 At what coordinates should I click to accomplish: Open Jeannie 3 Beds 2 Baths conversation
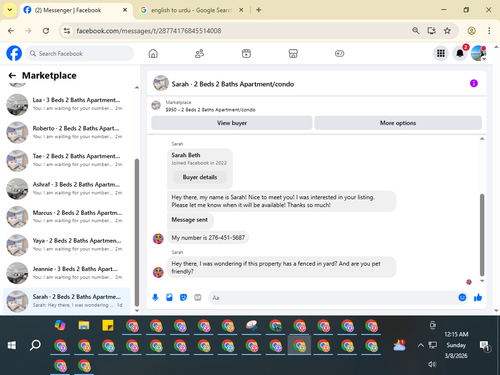pyautogui.click(x=67, y=273)
